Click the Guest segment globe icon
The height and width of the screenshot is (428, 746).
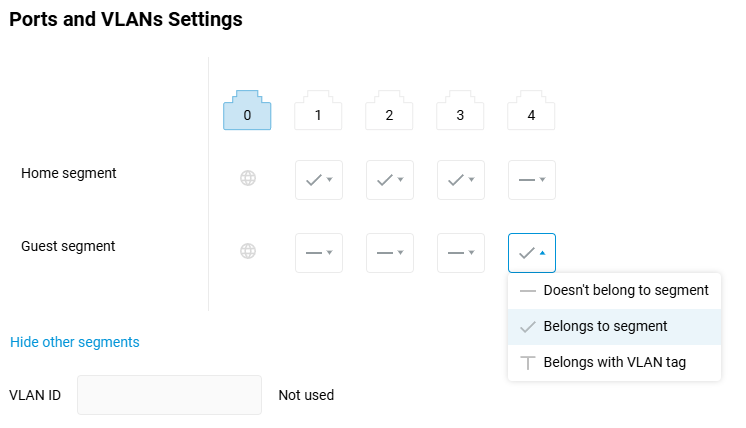point(248,251)
